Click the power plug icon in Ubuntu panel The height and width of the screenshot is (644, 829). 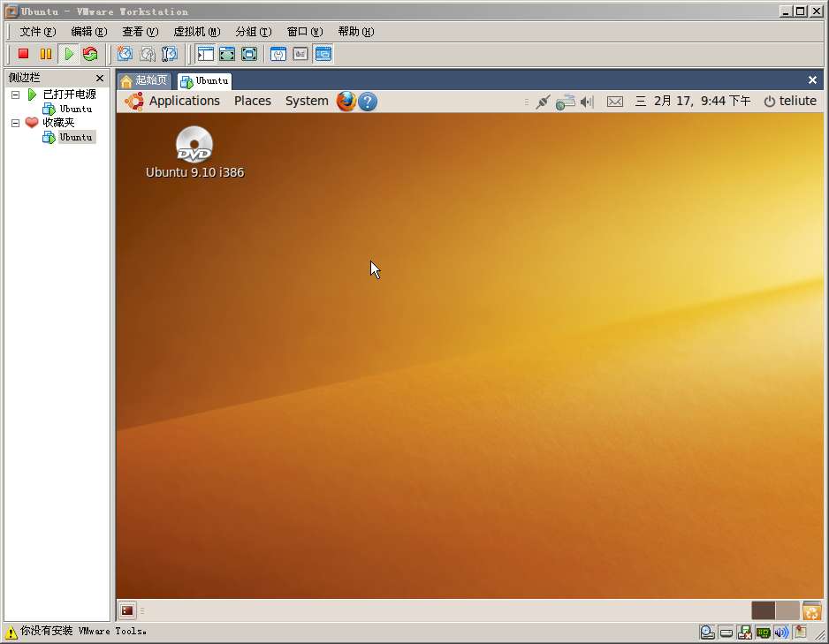pos(543,102)
